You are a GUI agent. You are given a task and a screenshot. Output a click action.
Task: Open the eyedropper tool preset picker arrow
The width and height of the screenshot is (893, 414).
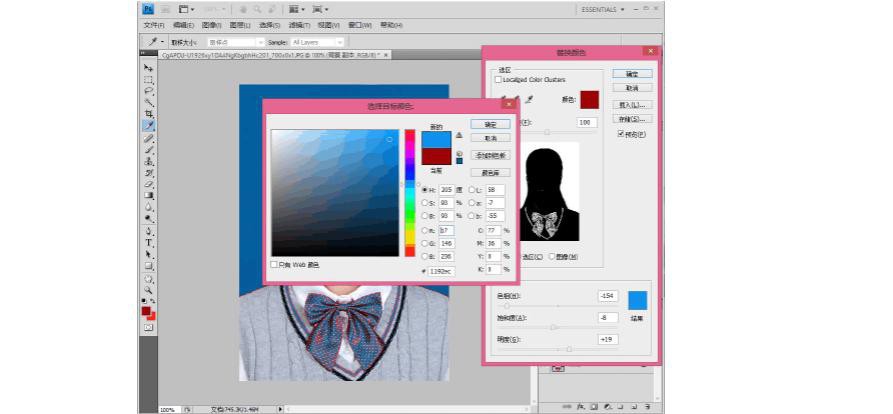pyautogui.click(x=163, y=42)
